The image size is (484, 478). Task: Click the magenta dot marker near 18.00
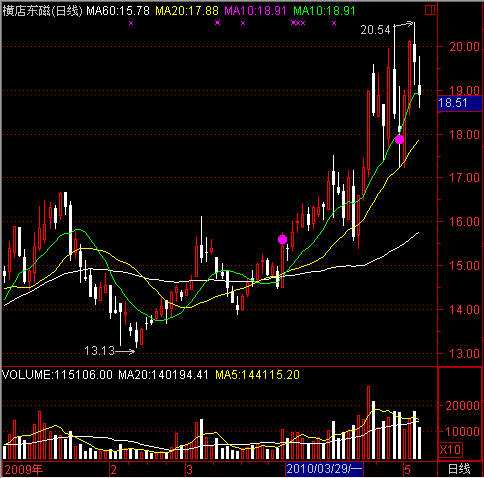pos(399,139)
